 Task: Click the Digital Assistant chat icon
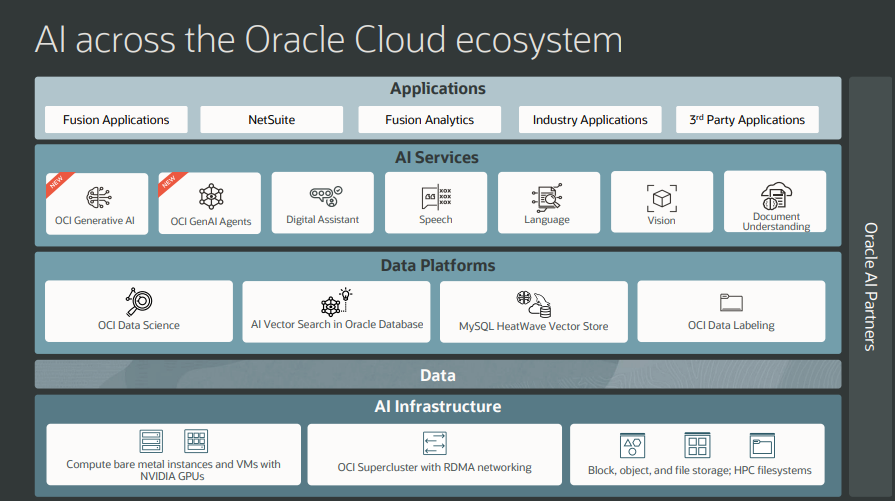click(x=326, y=196)
